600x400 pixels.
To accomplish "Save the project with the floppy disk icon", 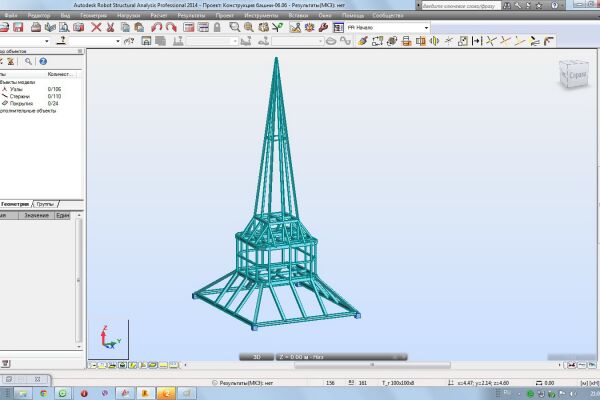I will pos(18,27).
